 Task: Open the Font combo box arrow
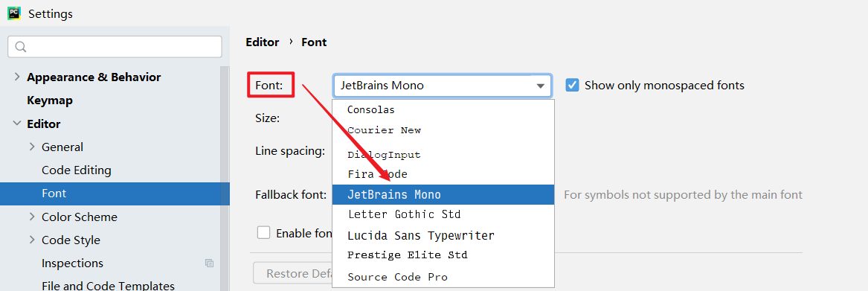tap(540, 86)
